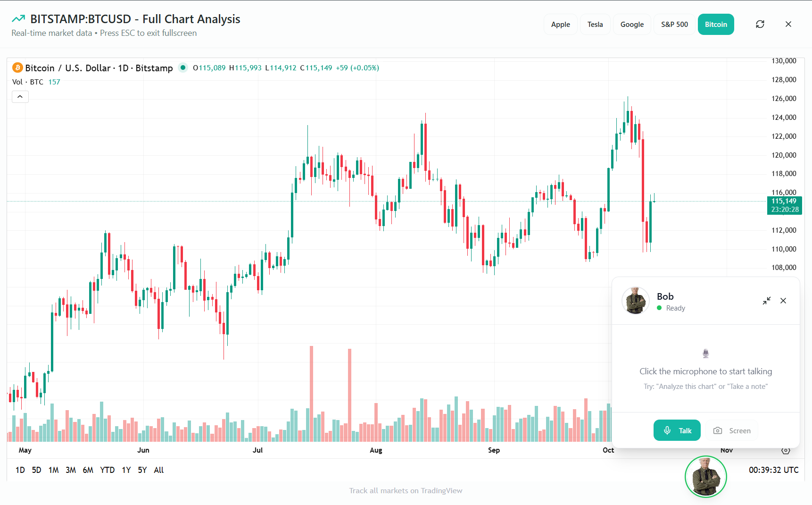The image size is (812, 505).
Task: Click the camera icon on the Screen button
Action: (718, 430)
